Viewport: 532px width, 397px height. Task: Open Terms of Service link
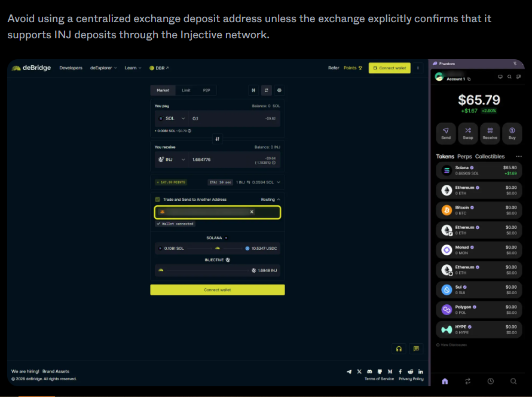point(380,379)
